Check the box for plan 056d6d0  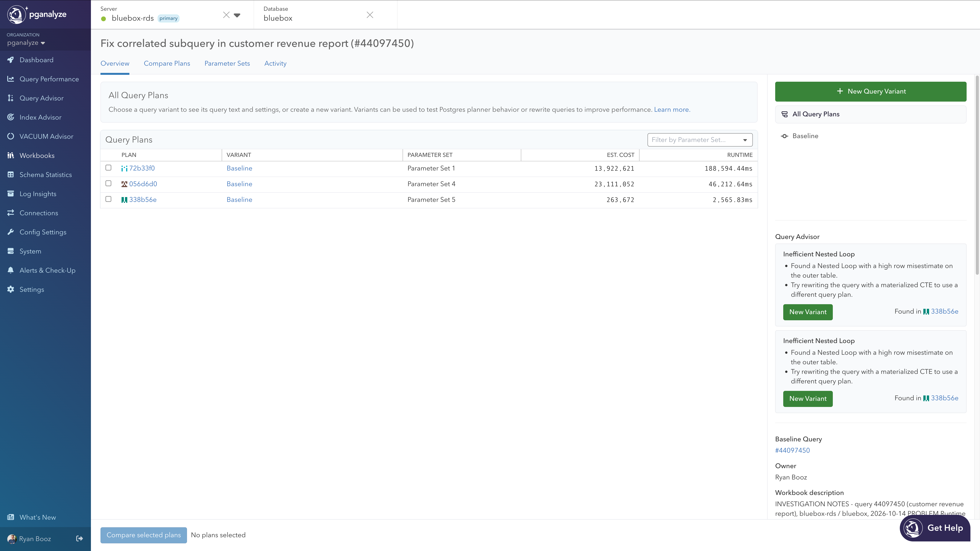108,183
